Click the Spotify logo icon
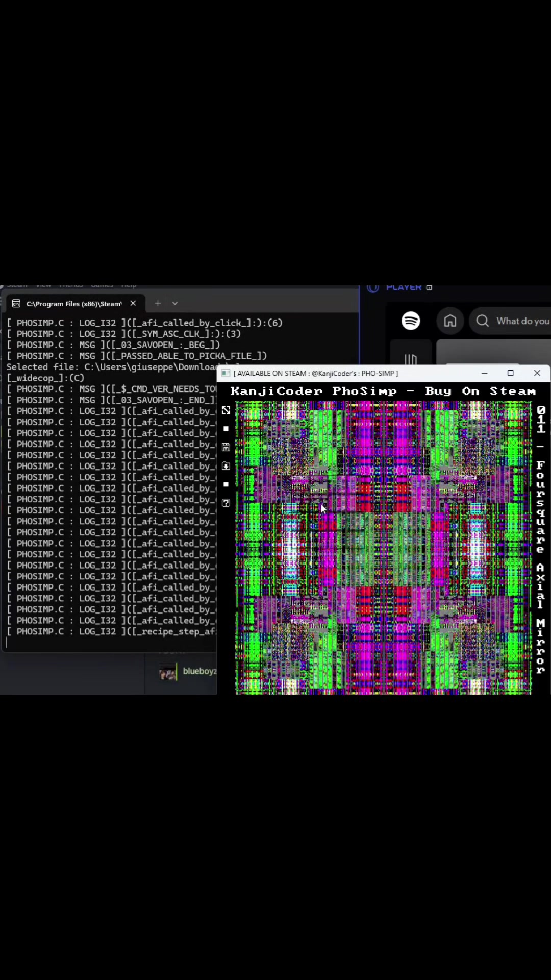Viewport: 551px width, 980px height. pyautogui.click(x=411, y=321)
